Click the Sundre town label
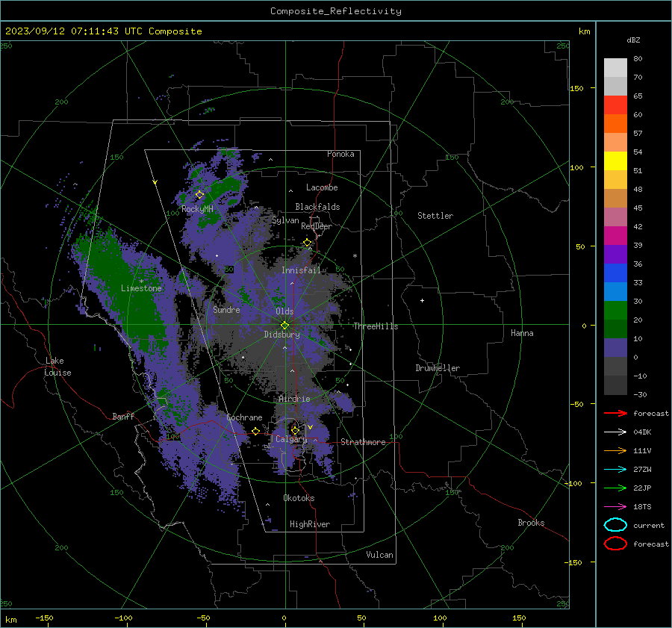The width and height of the screenshot is (672, 628). (227, 310)
